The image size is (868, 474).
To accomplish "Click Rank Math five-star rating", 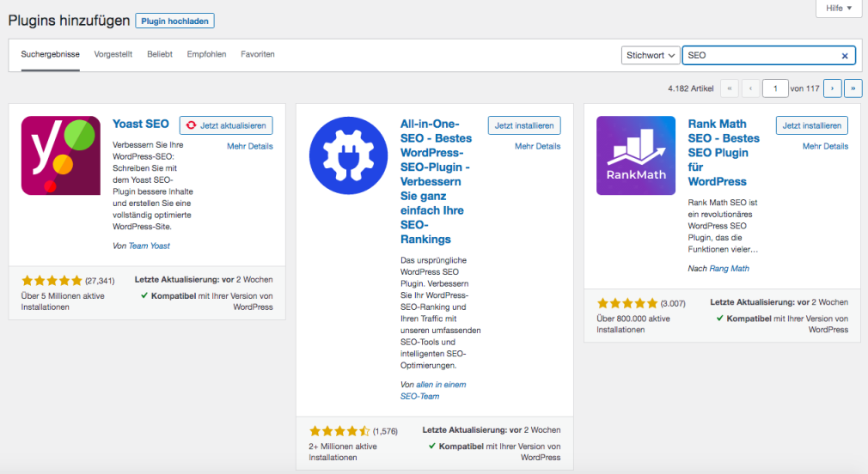I will click(627, 303).
